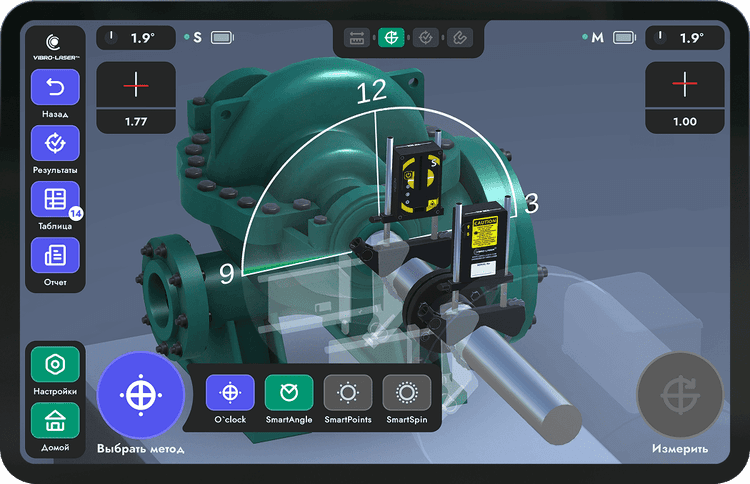Open the results check step tab
The height and width of the screenshot is (484, 750).
426,38
